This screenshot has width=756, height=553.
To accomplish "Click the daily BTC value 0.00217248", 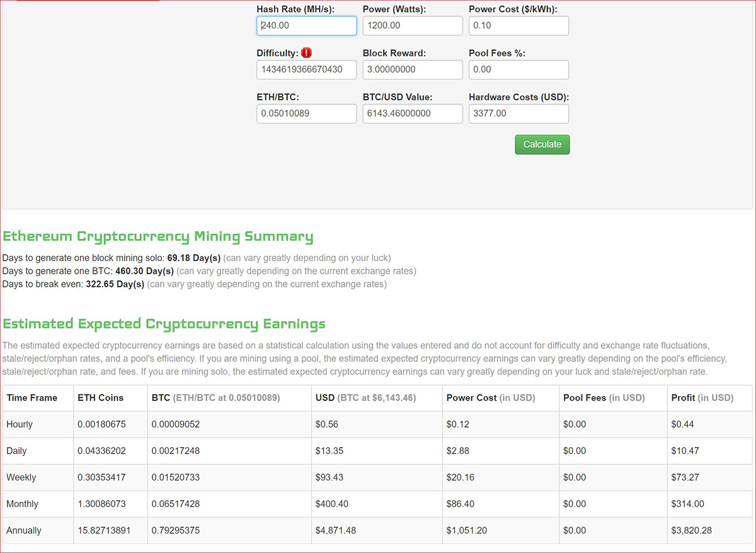I will 176,451.
